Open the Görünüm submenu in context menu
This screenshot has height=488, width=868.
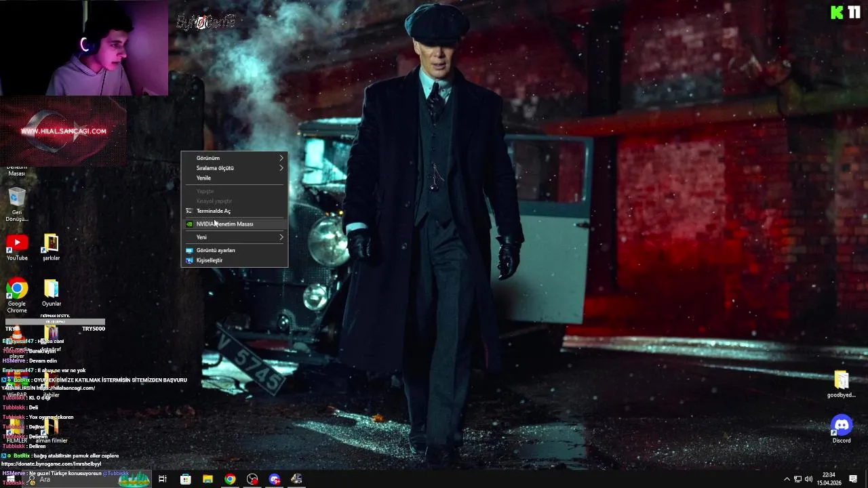pos(235,158)
